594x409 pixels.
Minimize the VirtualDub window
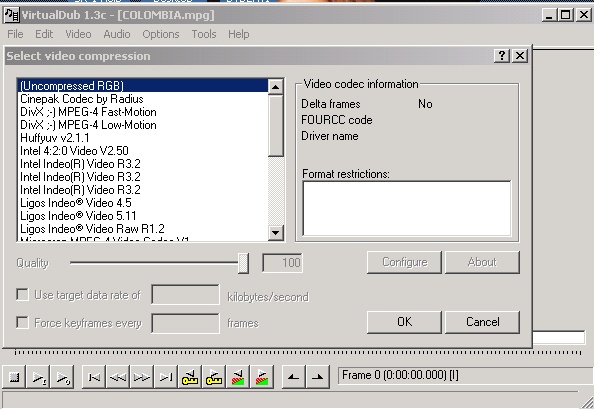(549, 15)
